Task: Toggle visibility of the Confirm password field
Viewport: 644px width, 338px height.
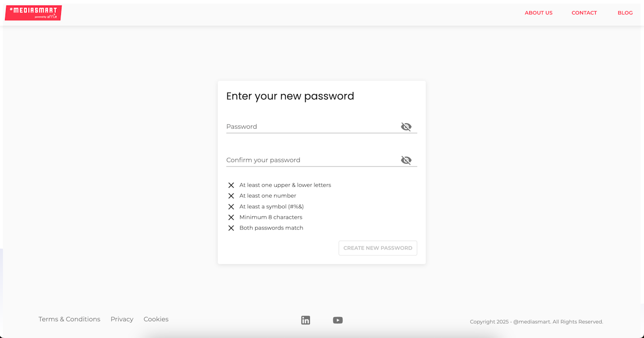Action: pos(406,160)
